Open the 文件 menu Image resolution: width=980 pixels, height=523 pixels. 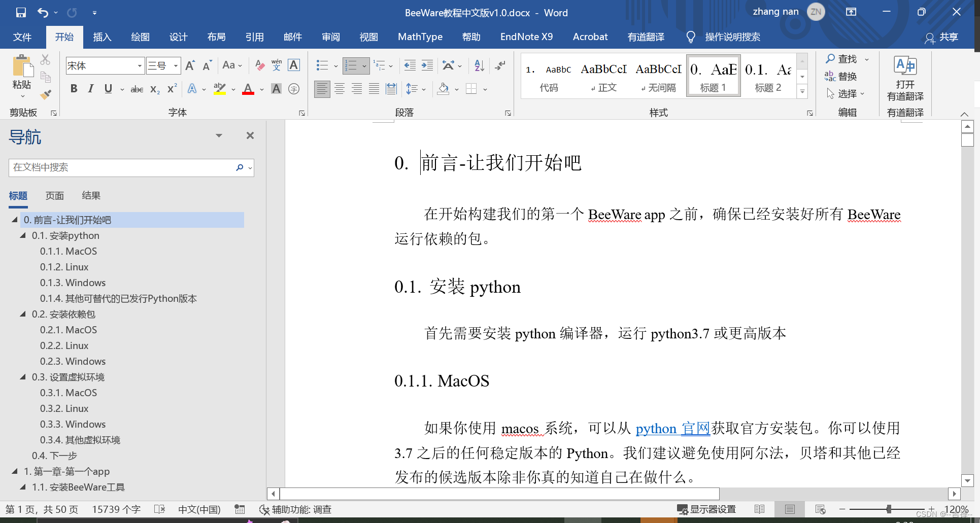tap(22, 37)
